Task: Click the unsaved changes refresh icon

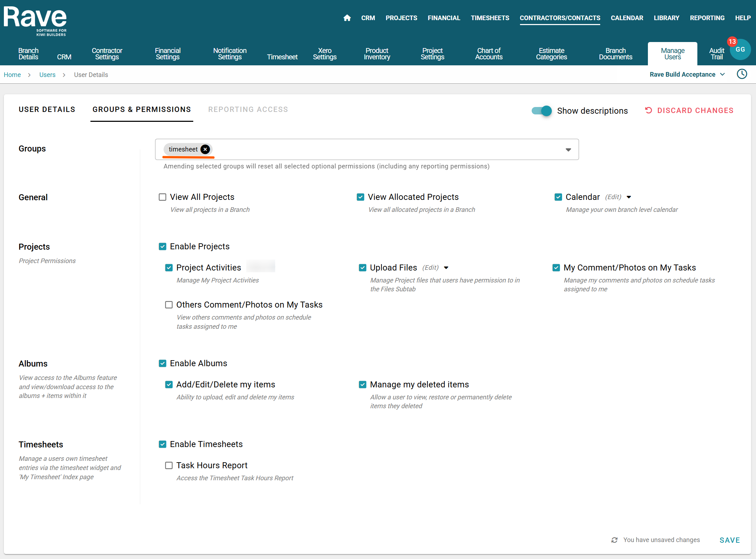Action: tap(615, 540)
